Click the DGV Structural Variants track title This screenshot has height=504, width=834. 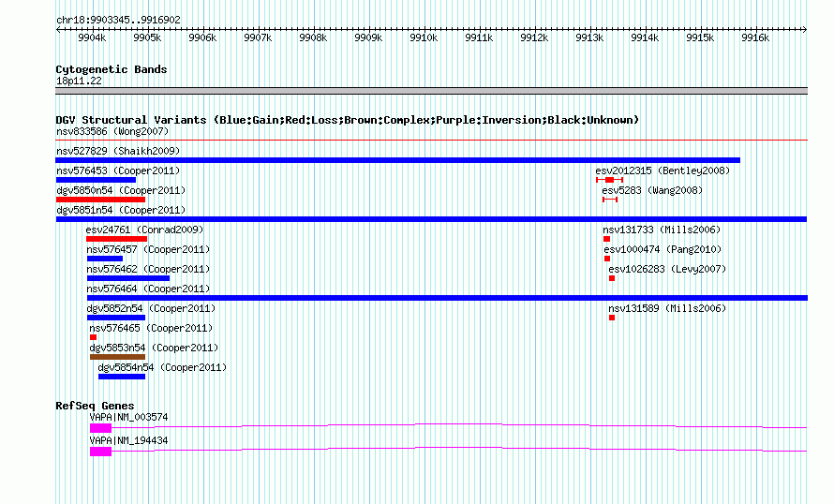pos(348,120)
